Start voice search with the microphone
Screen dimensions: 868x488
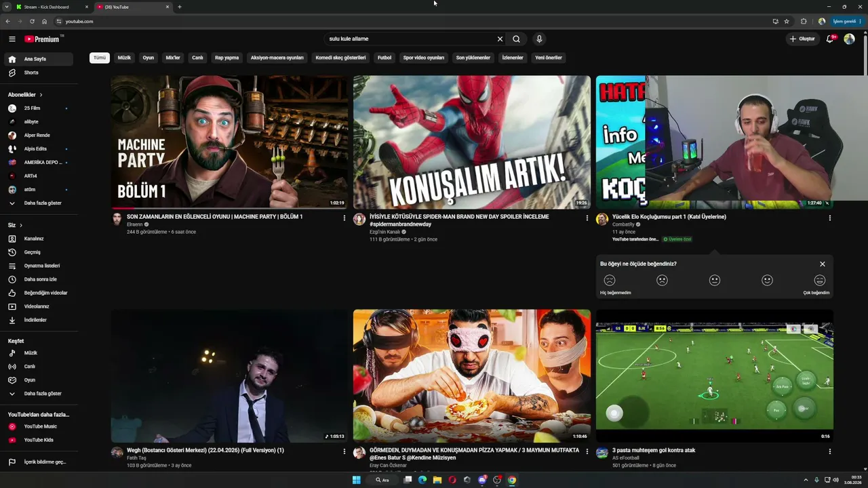(x=539, y=39)
